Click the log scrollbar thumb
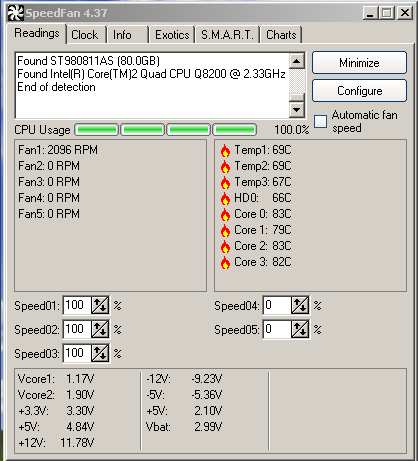Image resolution: width=418 pixels, height=461 pixels. tap(297, 97)
